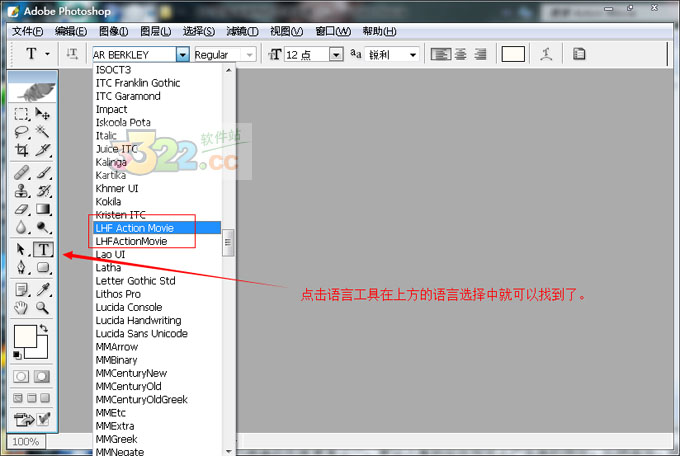Click font list scroll down arrow
This screenshot has height=456, width=680.
[229, 451]
